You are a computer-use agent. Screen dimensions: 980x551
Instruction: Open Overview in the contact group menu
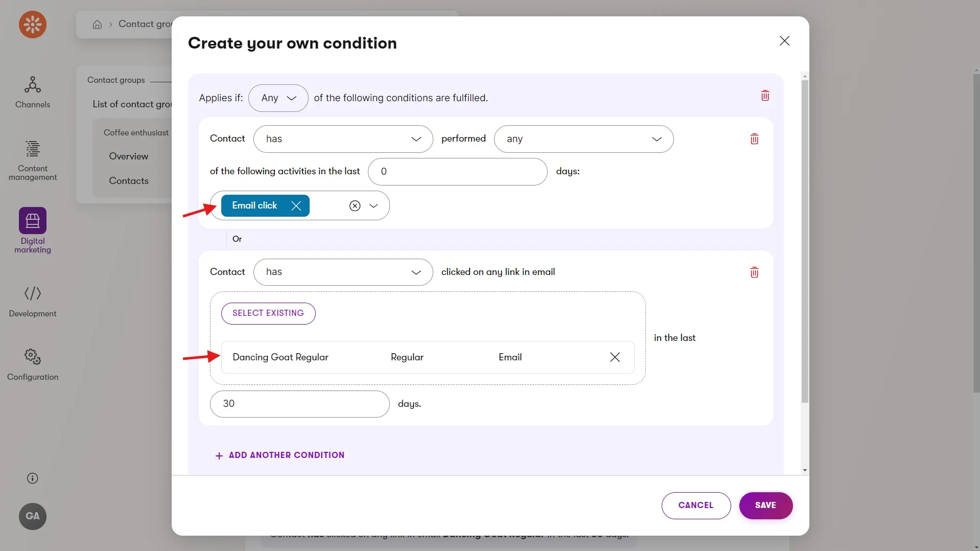tap(129, 156)
